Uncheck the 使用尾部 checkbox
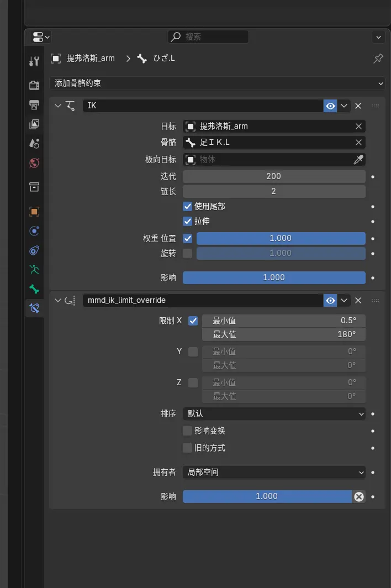Screen dimensions: 391x588 click(x=187, y=206)
